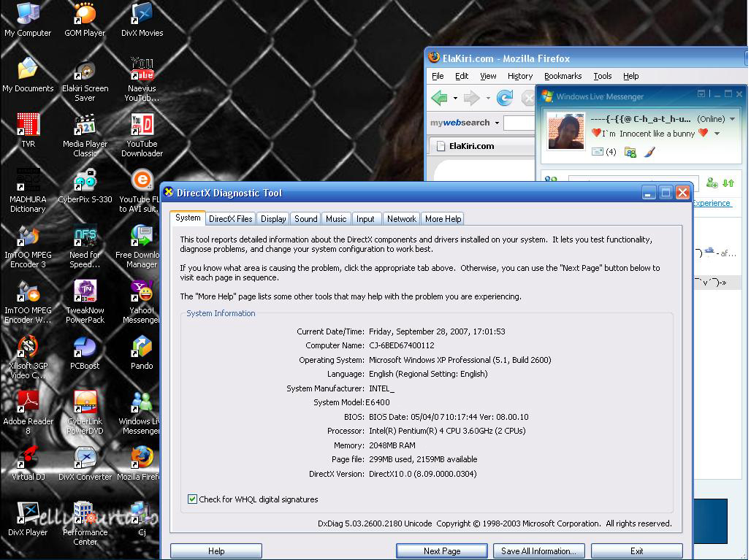Open Xilisoft 3GP Video Converter icon
751x560 pixels.
click(28, 358)
